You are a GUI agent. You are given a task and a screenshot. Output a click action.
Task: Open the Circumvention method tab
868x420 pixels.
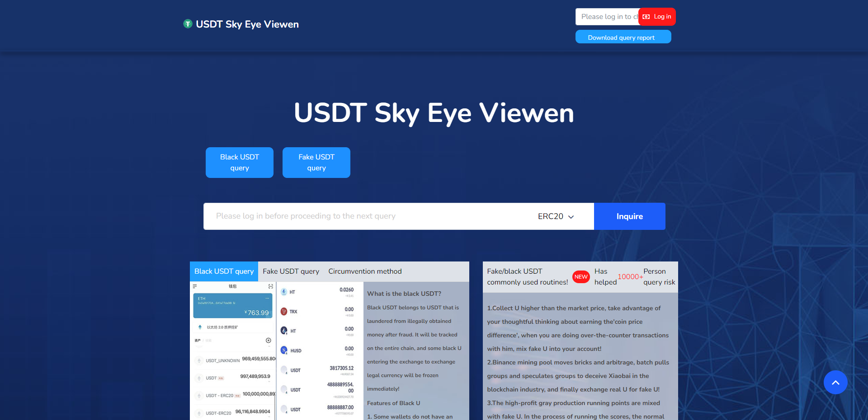[x=365, y=271]
